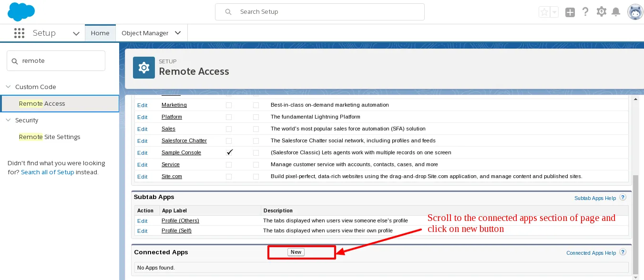Click the help icon beside Connected Apps Help

tap(623, 252)
